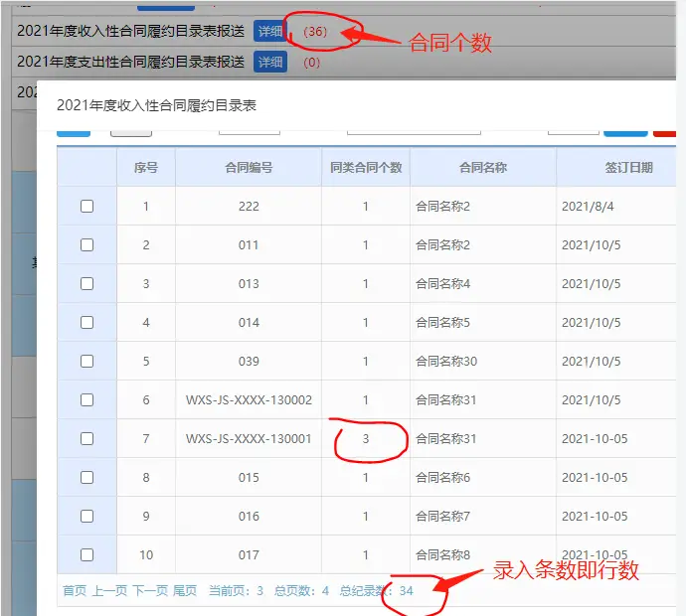Click 同类合同个数 value 3 in row 7
Screen dimensions: 686x616
coord(366,438)
